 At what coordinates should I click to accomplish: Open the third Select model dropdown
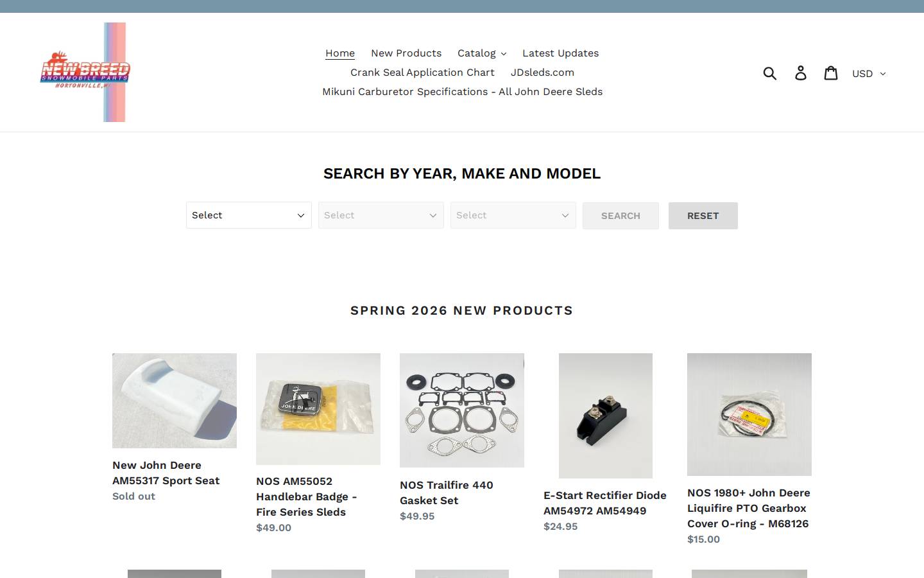pos(513,215)
